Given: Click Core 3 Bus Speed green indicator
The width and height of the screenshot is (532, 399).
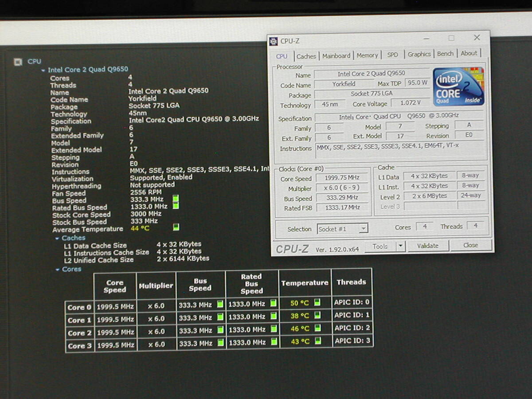Looking at the screenshot, I should coord(220,343).
